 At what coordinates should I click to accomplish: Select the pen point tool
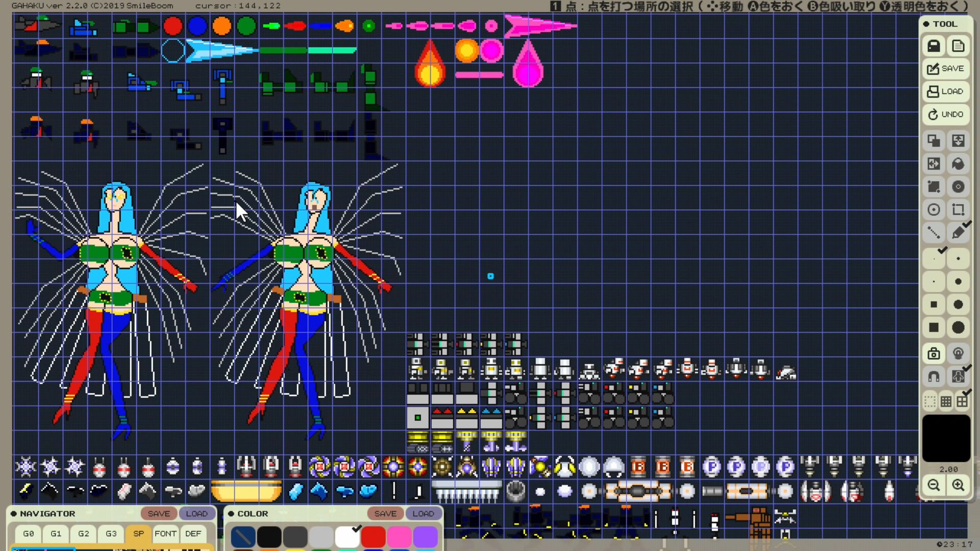click(x=958, y=233)
